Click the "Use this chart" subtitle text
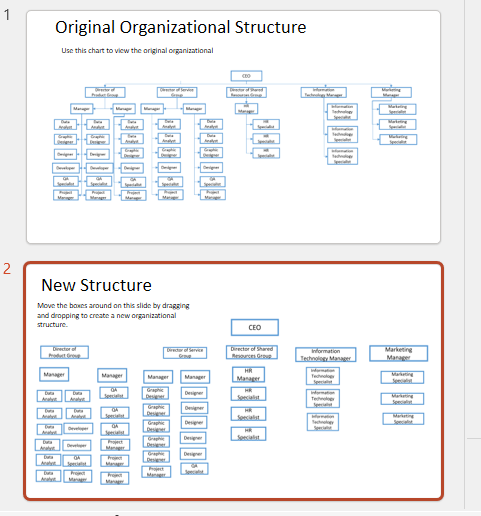This screenshot has width=481, height=516. (137, 51)
